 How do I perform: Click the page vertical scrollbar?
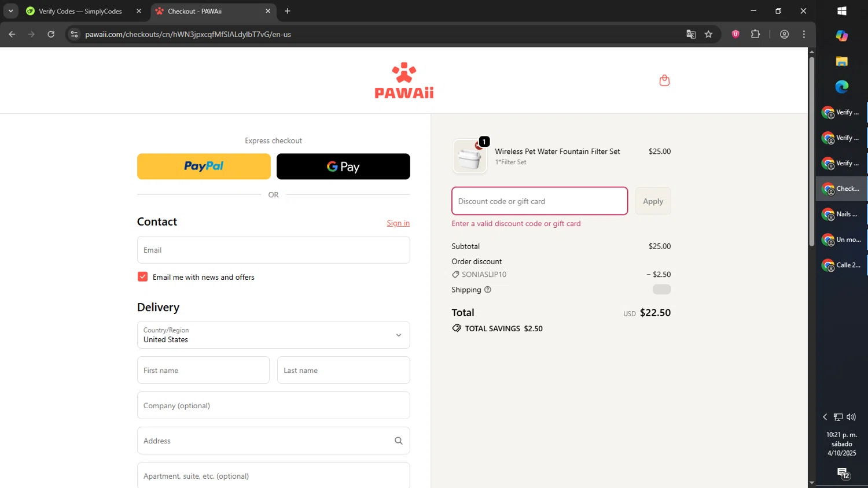point(811,150)
